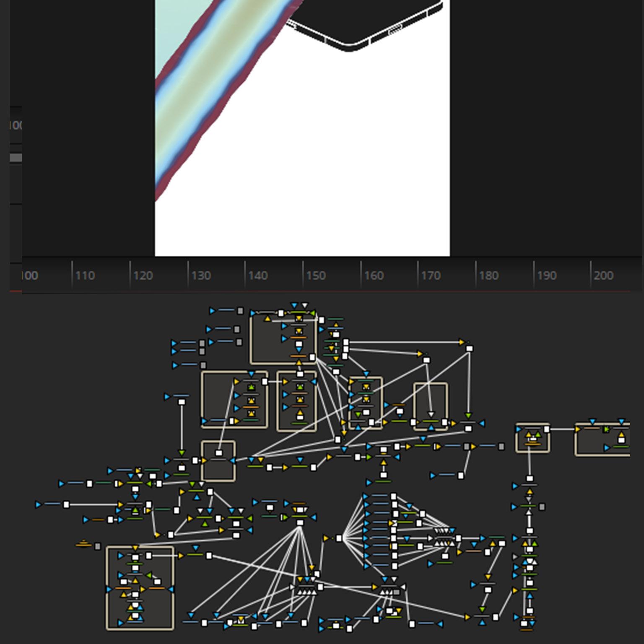The height and width of the screenshot is (644, 644).
Task: Jump to frame 160 on the time ruler
Action: coord(374,275)
